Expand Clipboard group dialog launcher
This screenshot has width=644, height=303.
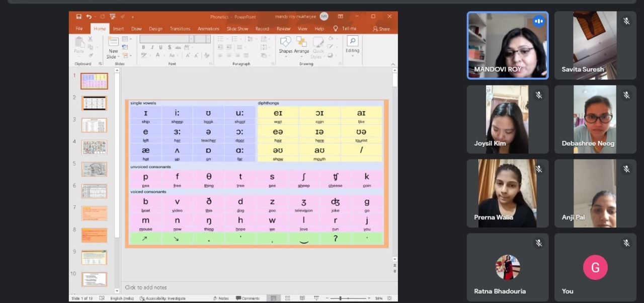(x=100, y=64)
